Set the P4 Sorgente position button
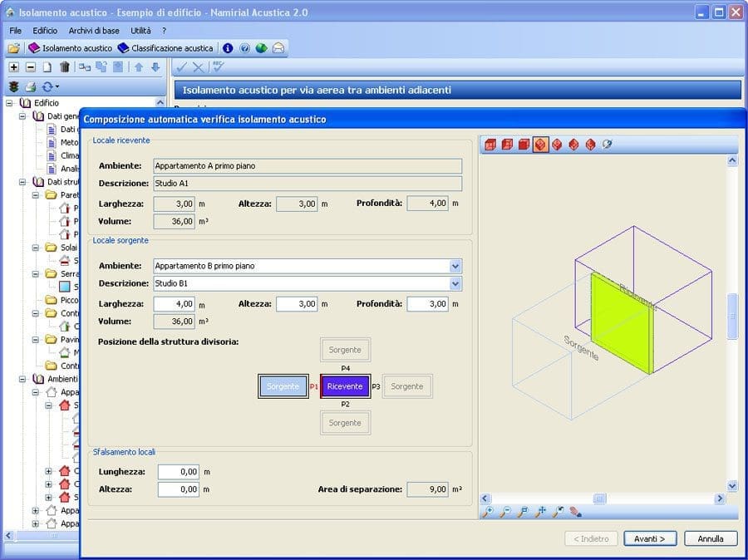Screen dimensions: 748x560 coord(345,349)
